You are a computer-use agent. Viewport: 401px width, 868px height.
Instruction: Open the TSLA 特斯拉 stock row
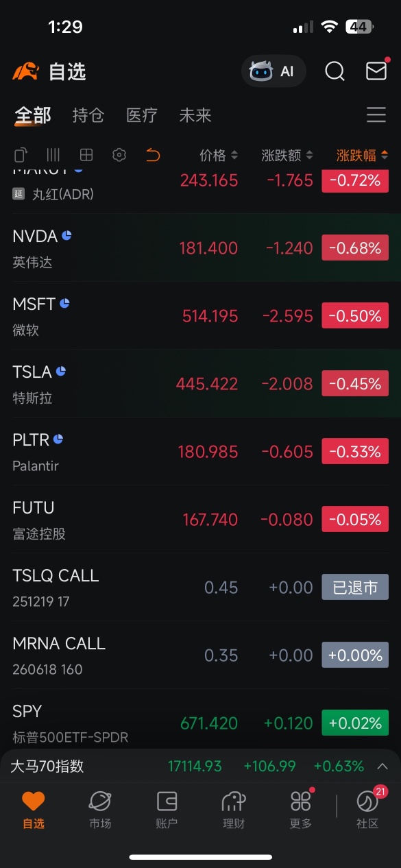click(200, 383)
